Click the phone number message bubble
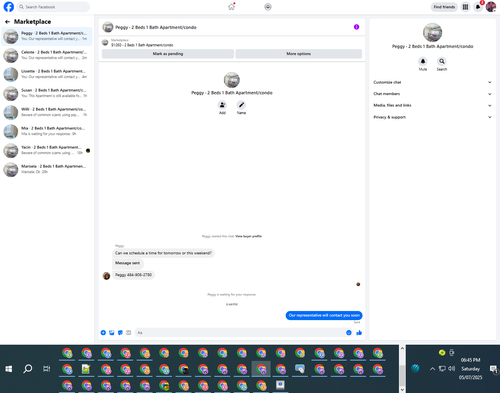 click(133, 275)
